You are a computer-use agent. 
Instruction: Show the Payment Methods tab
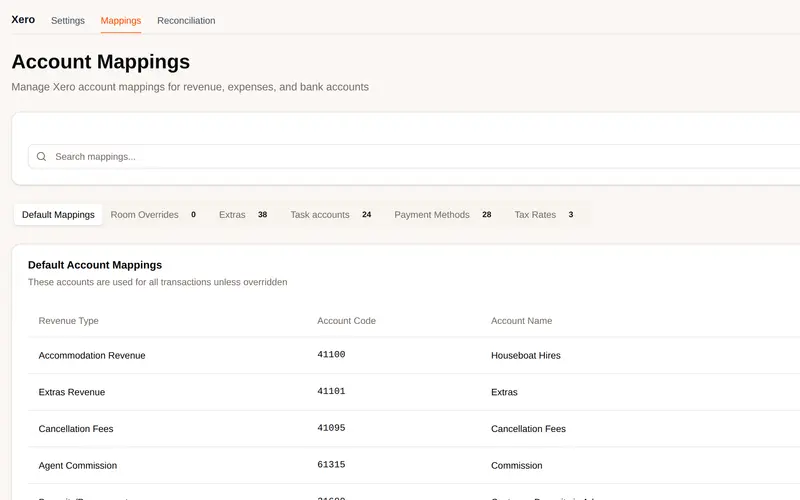(x=442, y=215)
